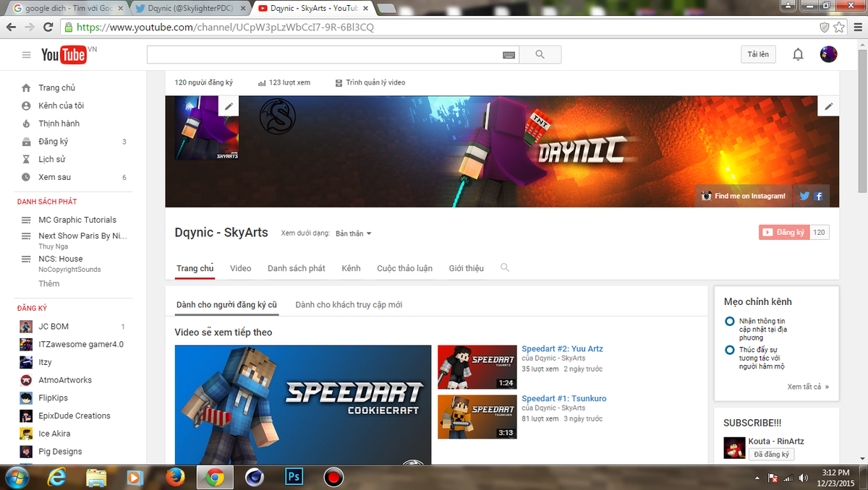Open the YouTube guide hamburger menu
This screenshot has height=490, width=868.
click(x=27, y=55)
